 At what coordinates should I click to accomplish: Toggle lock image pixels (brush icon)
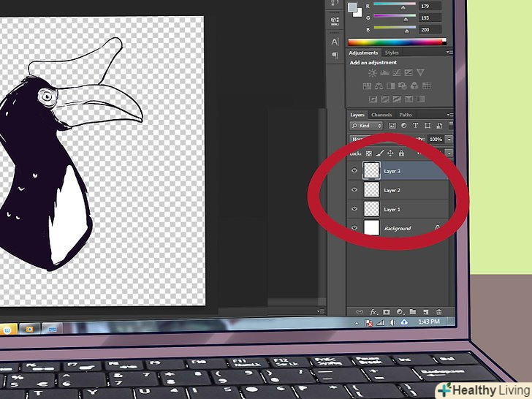pos(380,153)
